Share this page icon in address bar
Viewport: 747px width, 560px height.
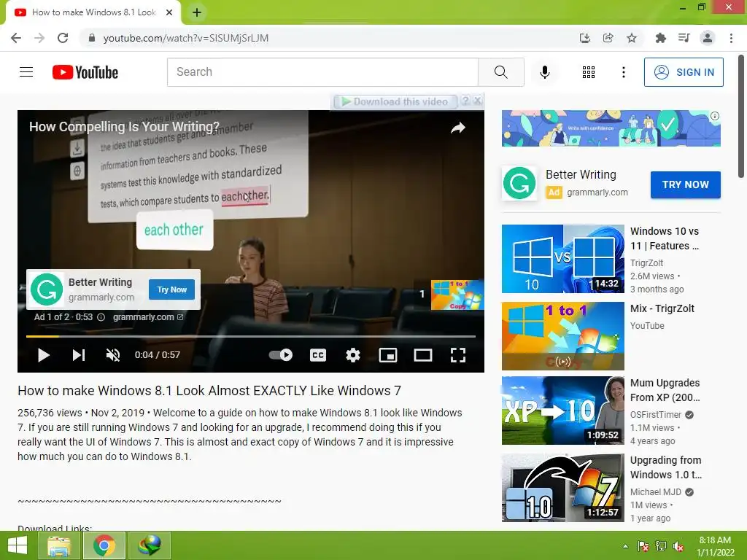point(608,38)
